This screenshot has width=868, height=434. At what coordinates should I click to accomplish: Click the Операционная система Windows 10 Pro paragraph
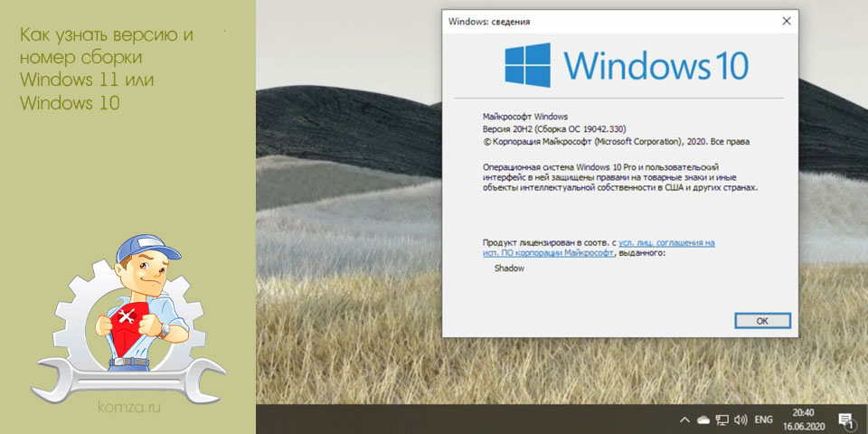click(619, 177)
